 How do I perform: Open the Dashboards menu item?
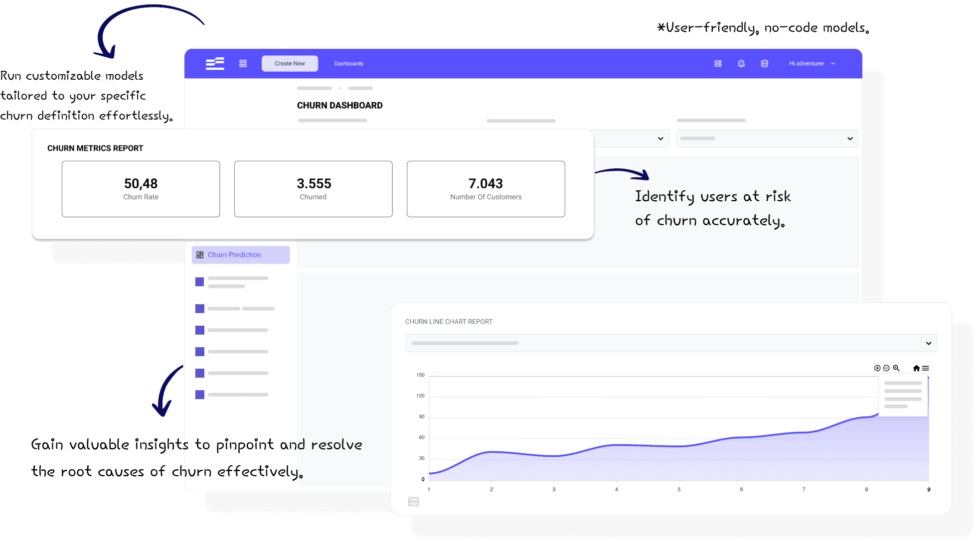tap(349, 63)
